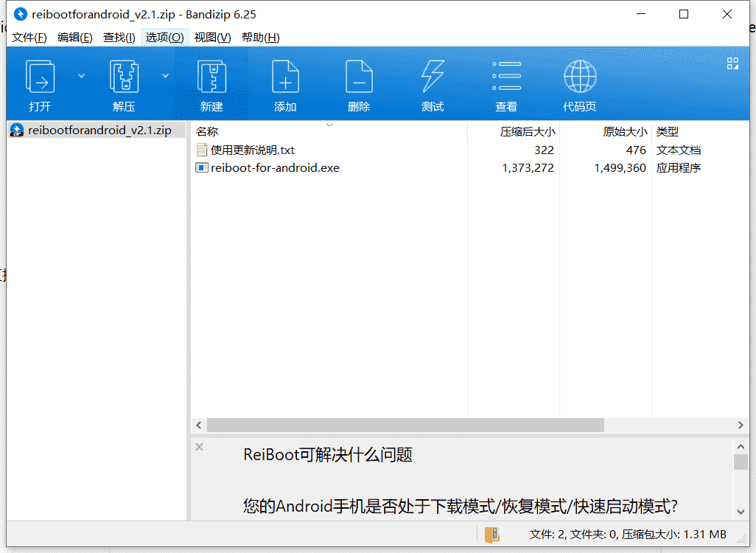The width and height of the screenshot is (756, 553).
Task: Click the zip icon beside reibootforandroid_v2.1.zip in tree
Action: [x=17, y=130]
